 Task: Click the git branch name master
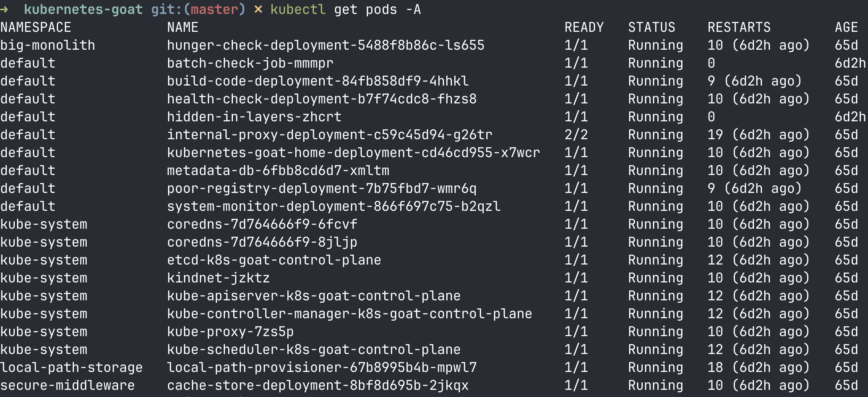point(214,9)
